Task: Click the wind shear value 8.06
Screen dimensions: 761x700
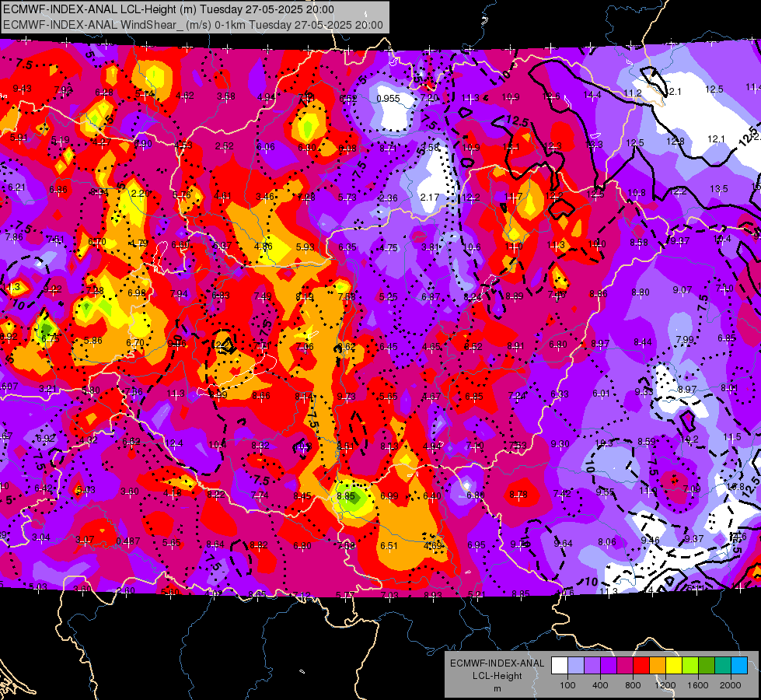Action: [x=606, y=541]
